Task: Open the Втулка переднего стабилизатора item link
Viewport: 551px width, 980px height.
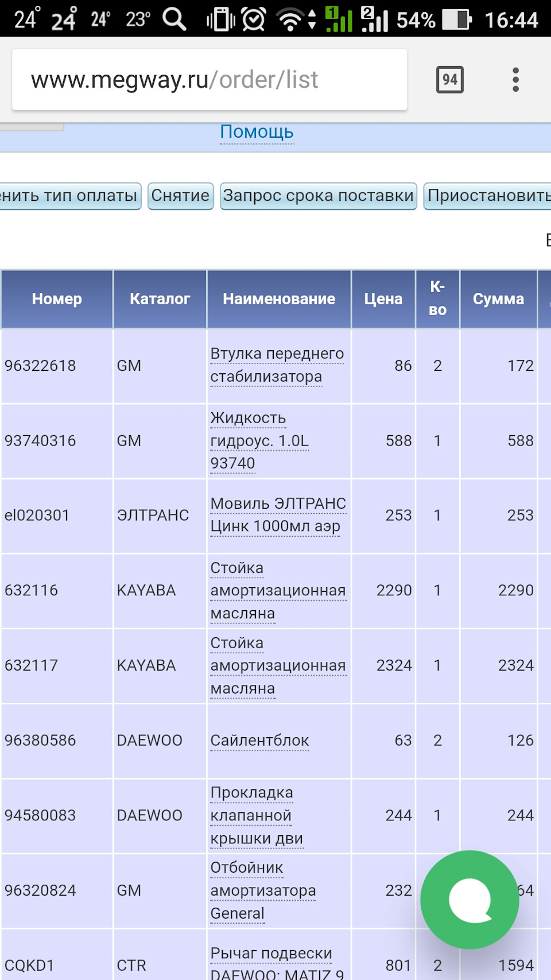Action: [277, 365]
